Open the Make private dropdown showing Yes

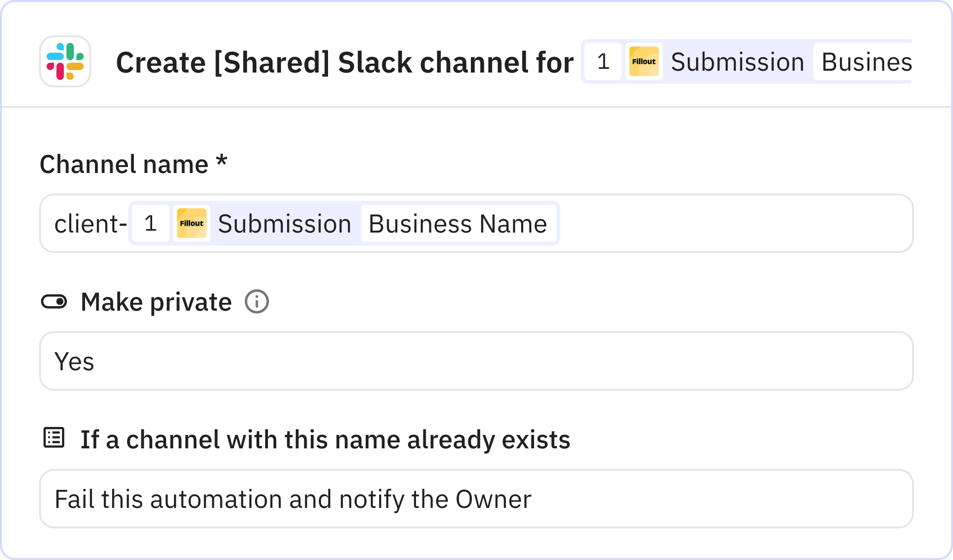476,361
